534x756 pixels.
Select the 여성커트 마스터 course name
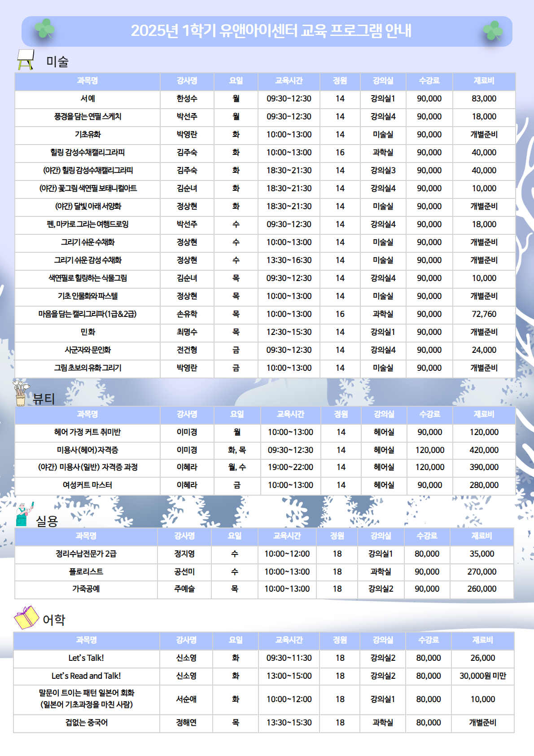[88, 485]
